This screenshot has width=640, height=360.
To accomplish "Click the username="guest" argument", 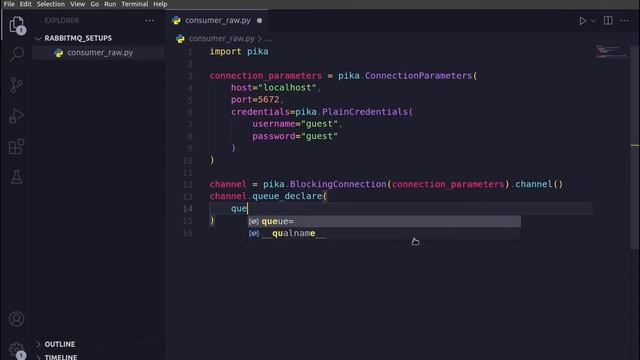I will (295, 124).
